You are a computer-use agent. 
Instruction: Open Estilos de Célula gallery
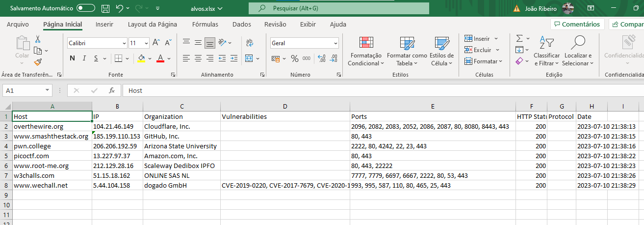point(441,52)
